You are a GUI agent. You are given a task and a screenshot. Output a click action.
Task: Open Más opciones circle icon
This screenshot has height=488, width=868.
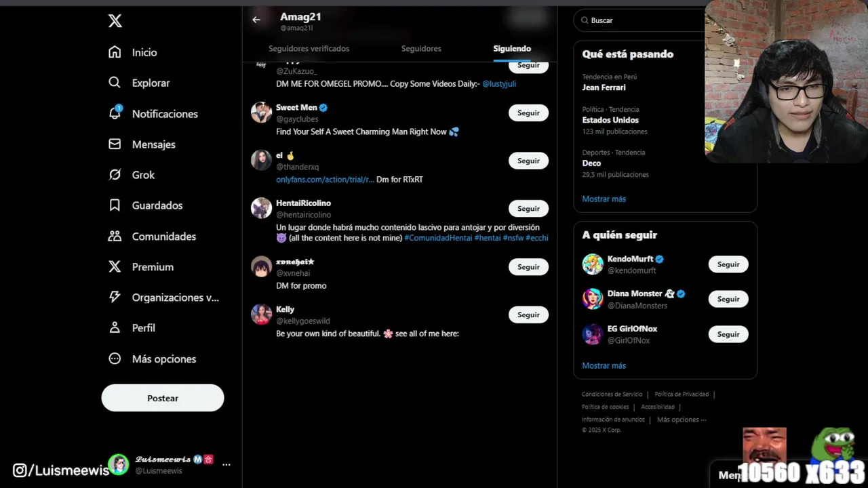pos(115,359)
